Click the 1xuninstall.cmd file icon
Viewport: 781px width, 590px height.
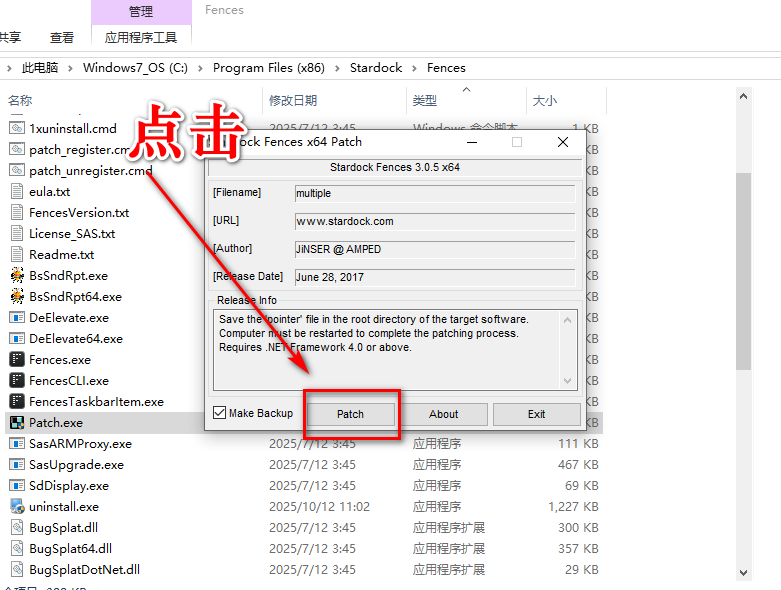pyautogui.click(x=17, y=128)
